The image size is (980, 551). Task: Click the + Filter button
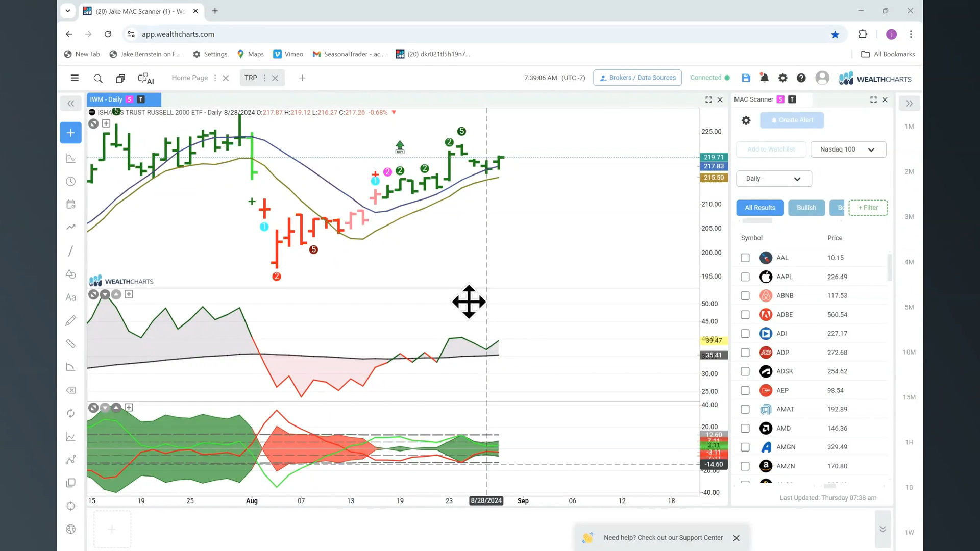868,208
